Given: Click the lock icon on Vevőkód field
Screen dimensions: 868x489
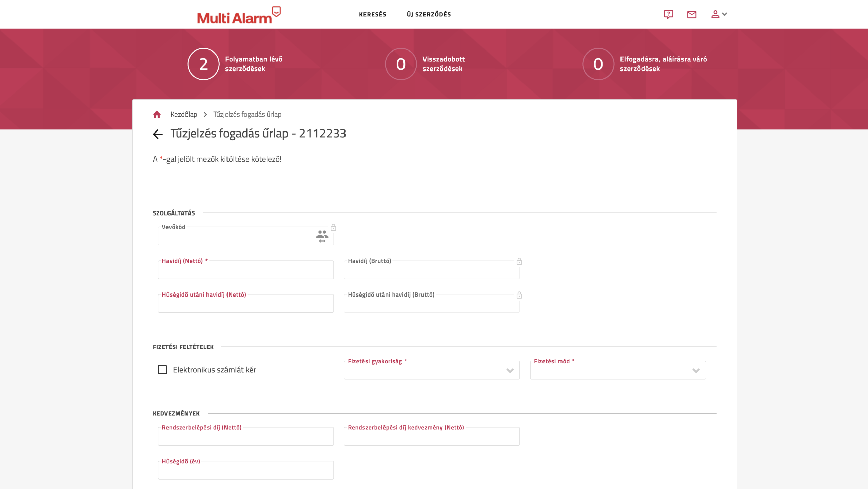Looking at the screenshot, I should coord(333,227).
